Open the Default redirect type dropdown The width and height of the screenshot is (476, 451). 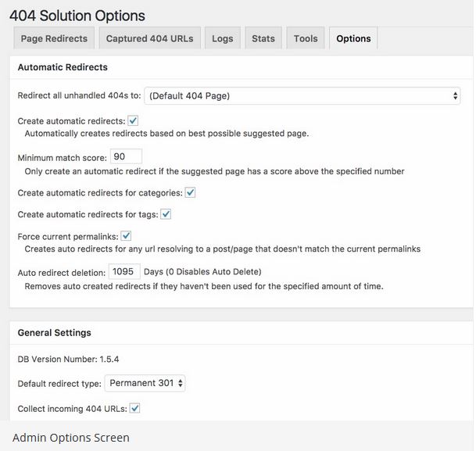[x=145, y=383]
